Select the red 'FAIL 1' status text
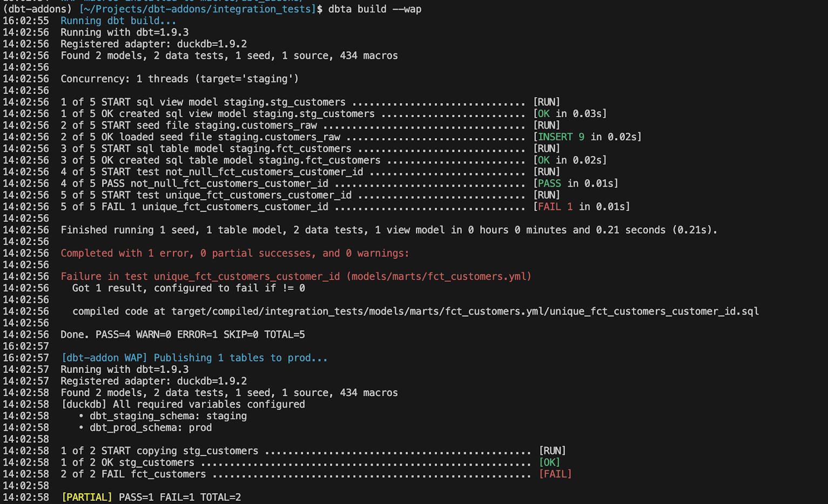 [x=555, y=207]
